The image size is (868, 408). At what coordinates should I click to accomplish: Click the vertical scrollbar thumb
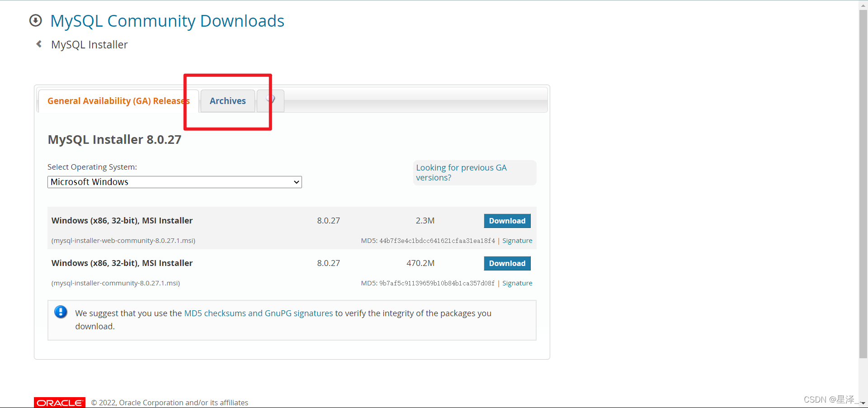pyautogui.click(x=863, y=183)
